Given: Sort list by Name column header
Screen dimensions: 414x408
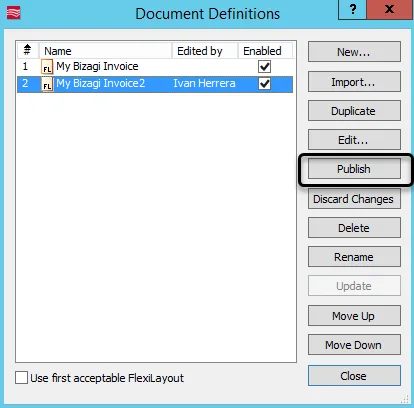Looking at the screenshot, I should coord(105,51).
